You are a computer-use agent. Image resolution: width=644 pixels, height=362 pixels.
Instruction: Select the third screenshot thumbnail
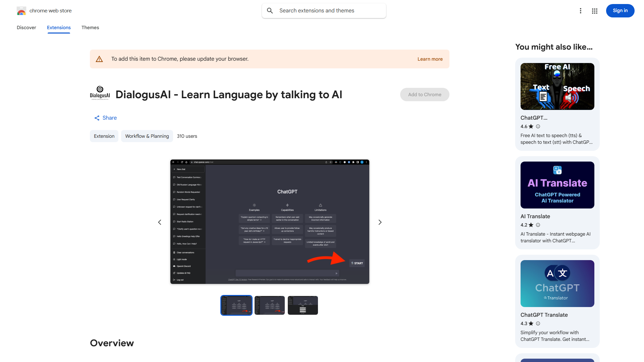coord(303,305)
